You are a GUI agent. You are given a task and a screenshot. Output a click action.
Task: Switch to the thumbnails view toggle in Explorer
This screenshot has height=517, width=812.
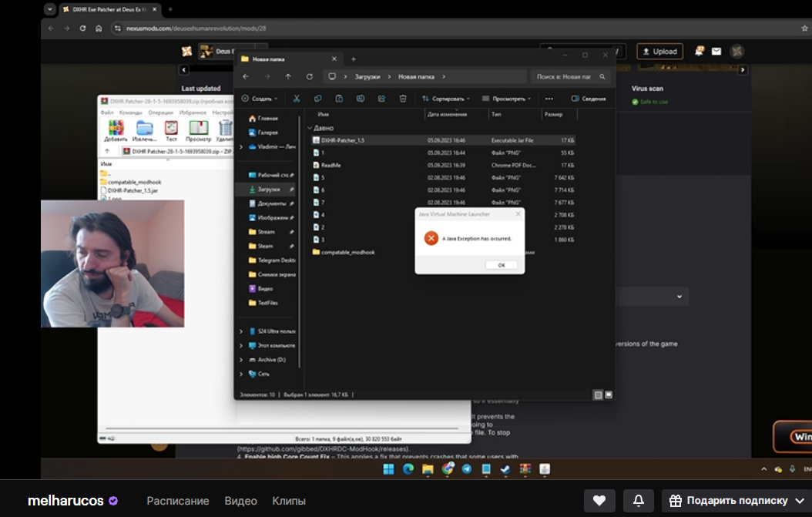pyautogui.click(x=609, y=394)
